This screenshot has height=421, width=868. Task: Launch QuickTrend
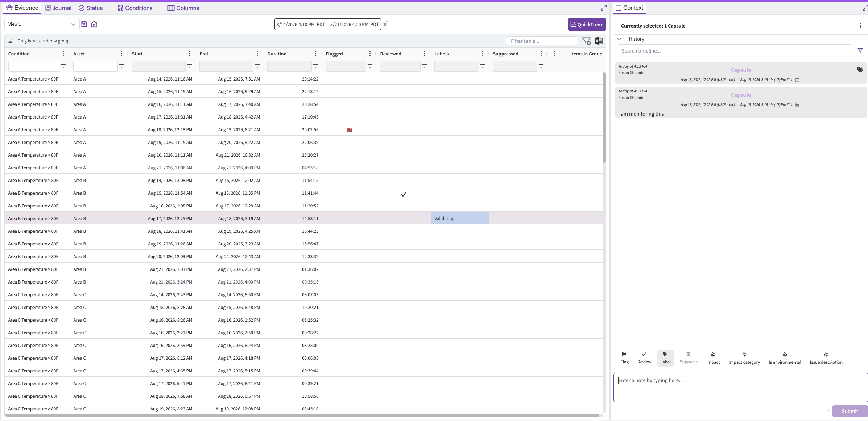[x=587, y=24]
